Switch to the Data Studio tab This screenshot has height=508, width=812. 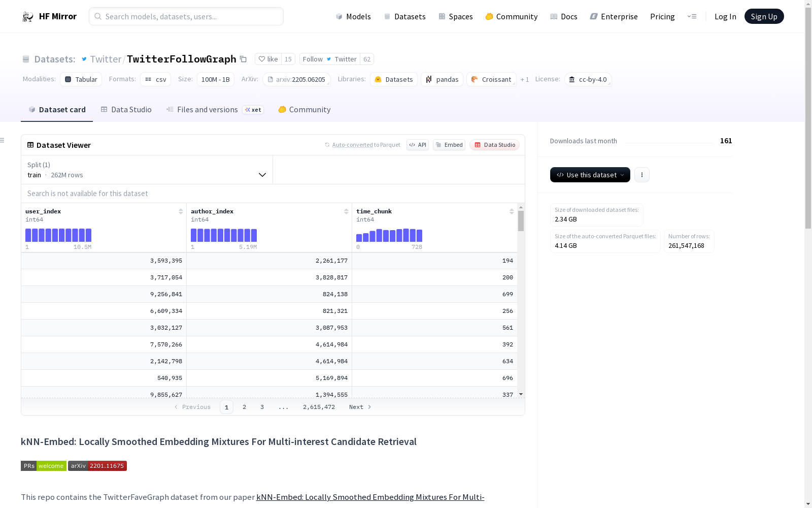[126, 110]
